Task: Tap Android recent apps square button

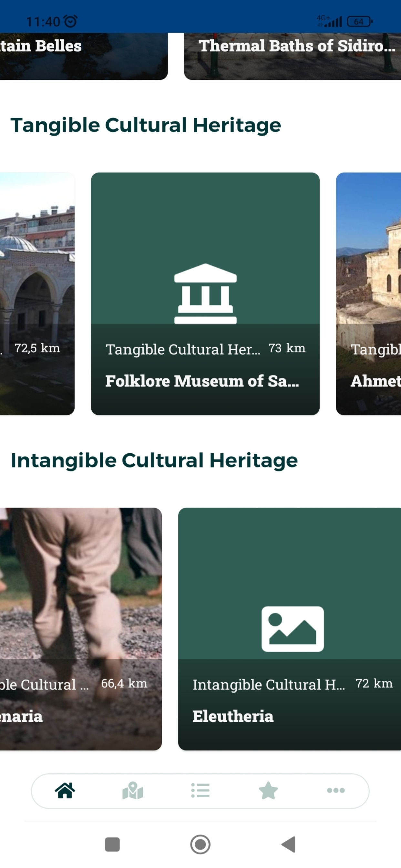Action: tap(112, 844)
